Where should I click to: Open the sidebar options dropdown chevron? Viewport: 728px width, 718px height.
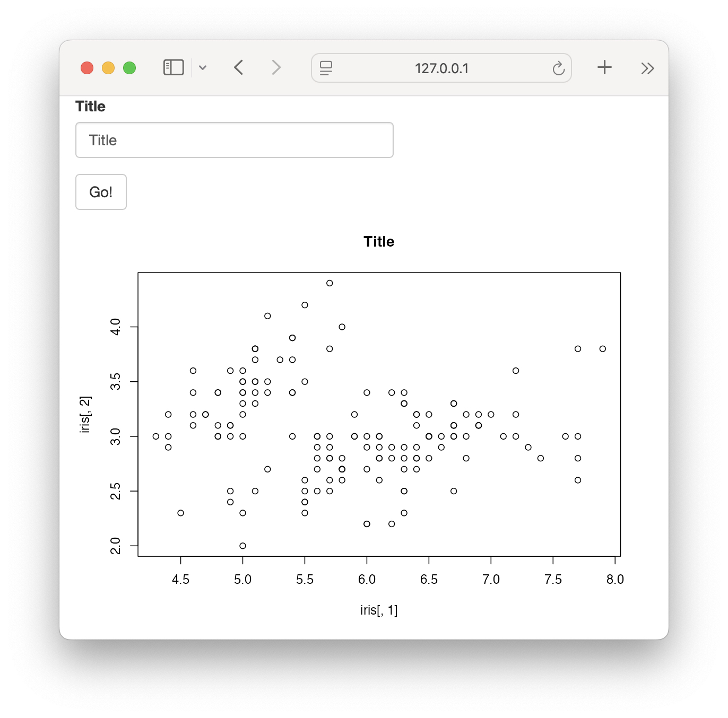203,68
